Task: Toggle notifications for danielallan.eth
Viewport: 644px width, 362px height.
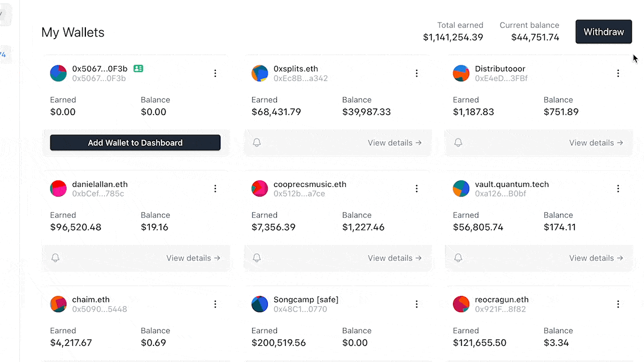Action: [55, 258]
